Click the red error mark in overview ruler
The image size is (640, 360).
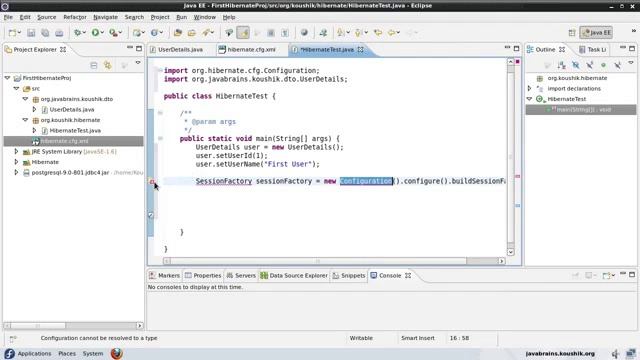518,176
